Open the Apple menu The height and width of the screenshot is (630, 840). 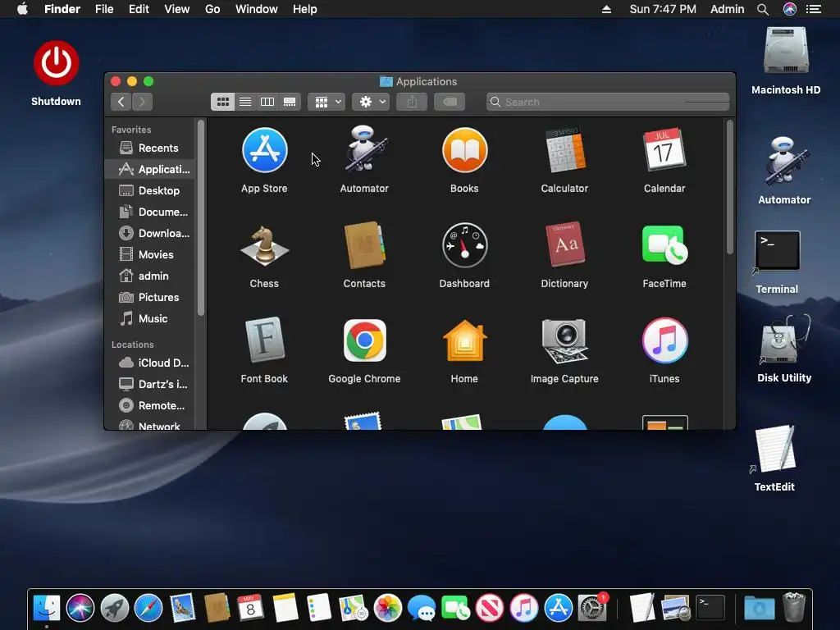point(22,9)
